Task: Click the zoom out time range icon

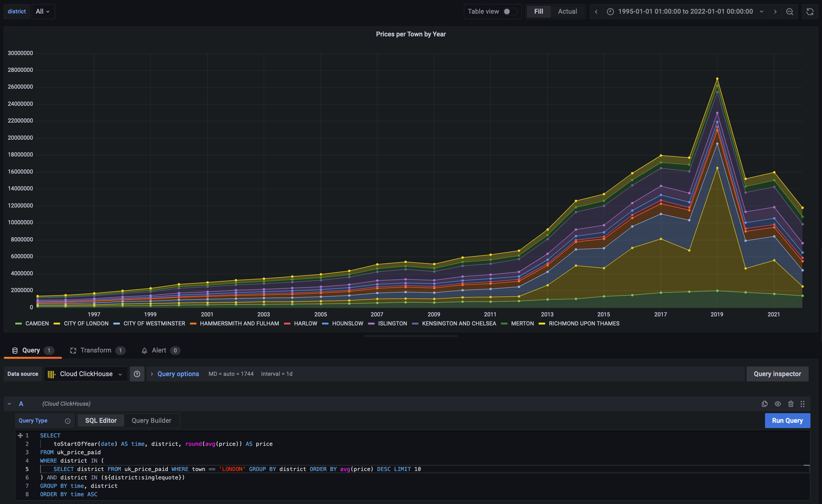Action: coord(790,12)
